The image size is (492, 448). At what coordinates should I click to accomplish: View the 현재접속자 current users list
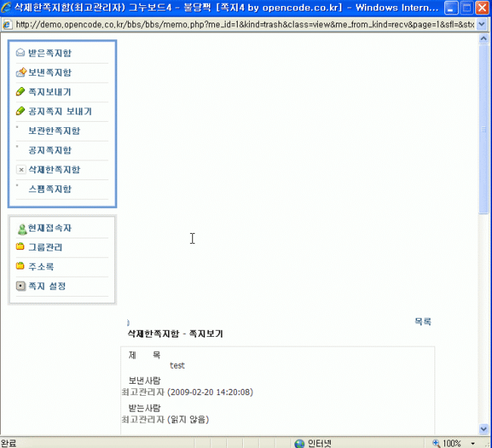point(50,228)
